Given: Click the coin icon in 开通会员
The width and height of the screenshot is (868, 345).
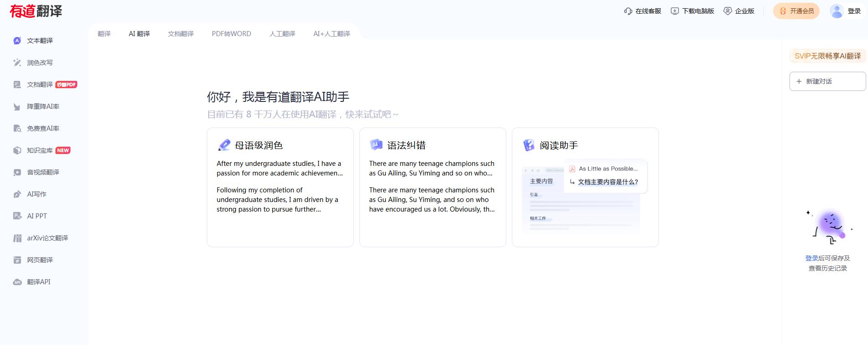Looking at the screenshot, I should click(x=783, y=11).
